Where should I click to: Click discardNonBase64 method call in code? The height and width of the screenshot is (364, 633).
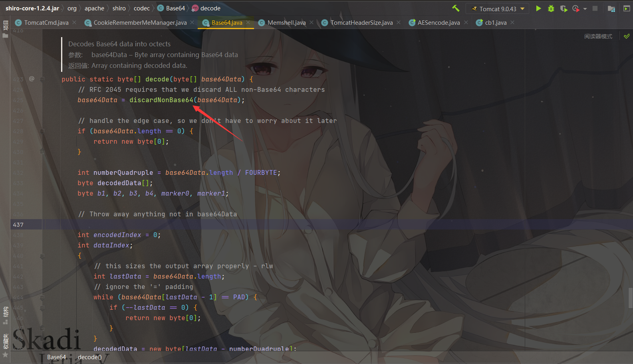pos(161,100)
